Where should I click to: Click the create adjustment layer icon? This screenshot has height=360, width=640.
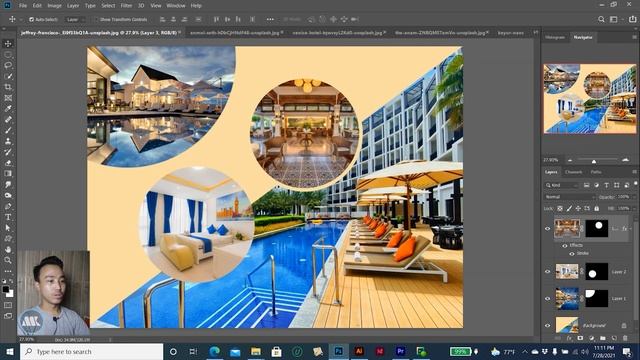pos(591,338)
